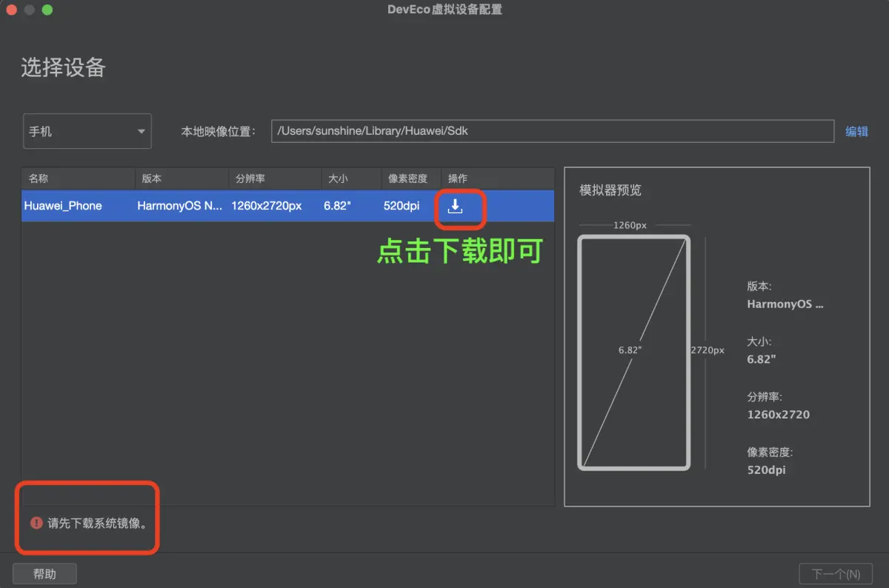The height and width of the screenshot is (588, 889).
Task: Focus the 本地映像位置 path field
Action: pyautogui.click(x=553, y=131)
